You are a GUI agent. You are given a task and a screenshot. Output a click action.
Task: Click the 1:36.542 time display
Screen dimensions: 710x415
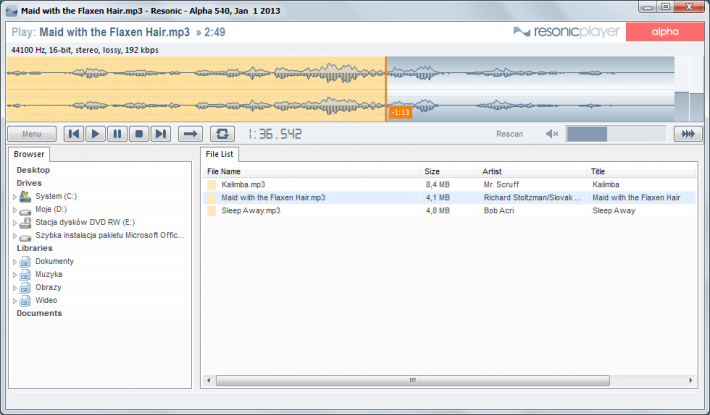[x=275, y=134]
